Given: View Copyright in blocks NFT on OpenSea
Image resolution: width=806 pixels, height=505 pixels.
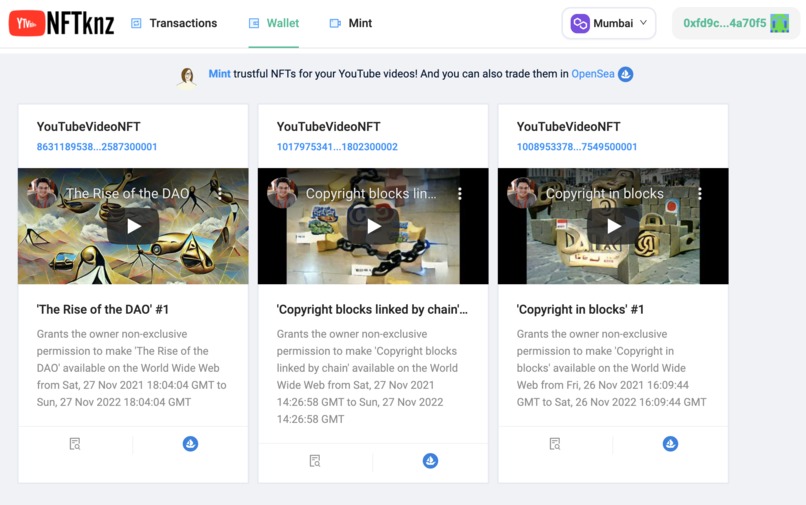Looking at the screenshot, I should click(670, 444).
